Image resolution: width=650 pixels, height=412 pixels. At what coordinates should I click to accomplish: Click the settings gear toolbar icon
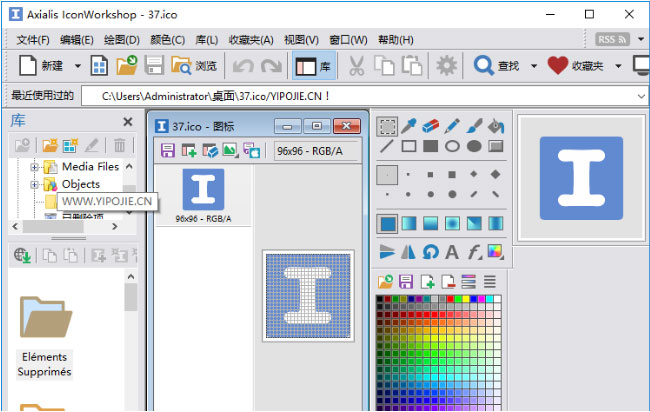[x=446, y=66]
